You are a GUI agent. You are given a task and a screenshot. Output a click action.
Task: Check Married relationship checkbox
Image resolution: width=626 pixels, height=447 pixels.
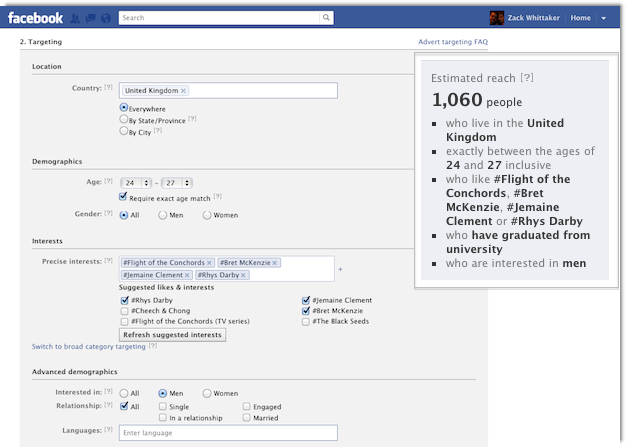pyautogui.click(x=246, y=417)
